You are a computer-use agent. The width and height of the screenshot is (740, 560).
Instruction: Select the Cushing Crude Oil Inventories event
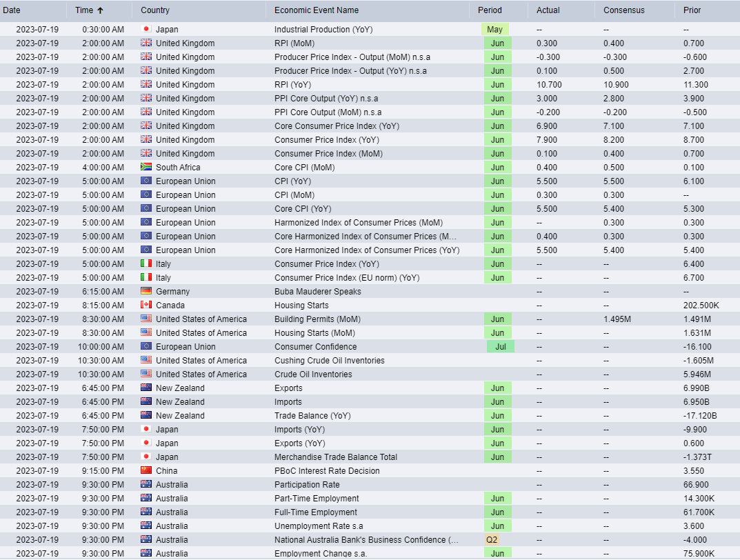pyautogui.click(x=330, y=361)
